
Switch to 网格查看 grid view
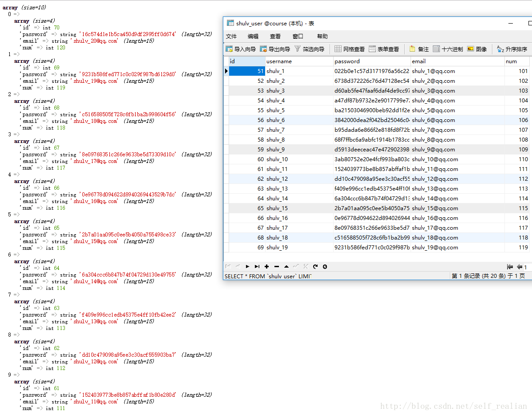350,49
